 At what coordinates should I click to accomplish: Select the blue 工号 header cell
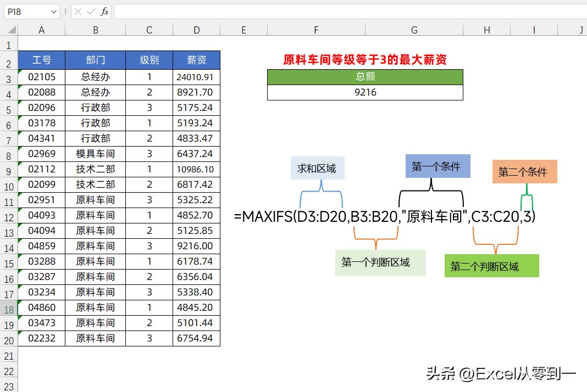(x=41, y=60)
